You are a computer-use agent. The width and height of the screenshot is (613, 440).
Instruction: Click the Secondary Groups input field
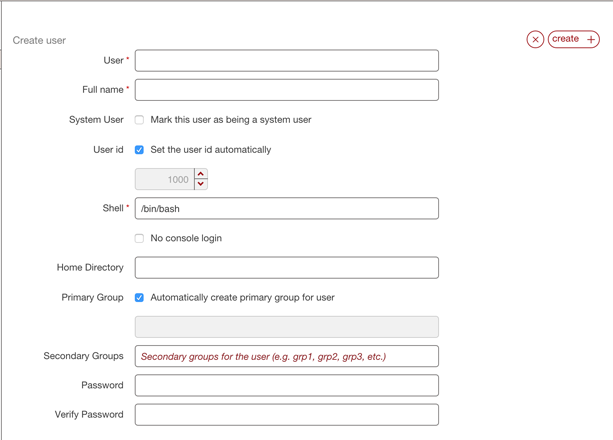coord(287,356)
